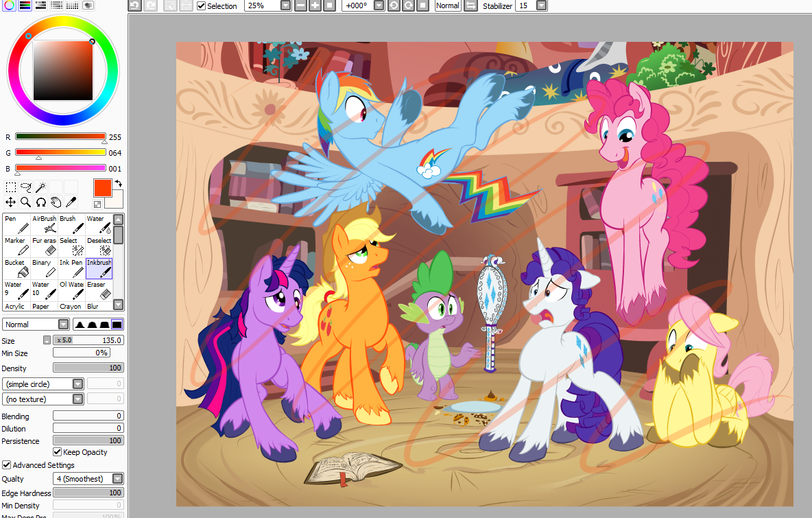Pick the Bucket fill tool
Screen dimensions: 812x518
click(16, 269)
